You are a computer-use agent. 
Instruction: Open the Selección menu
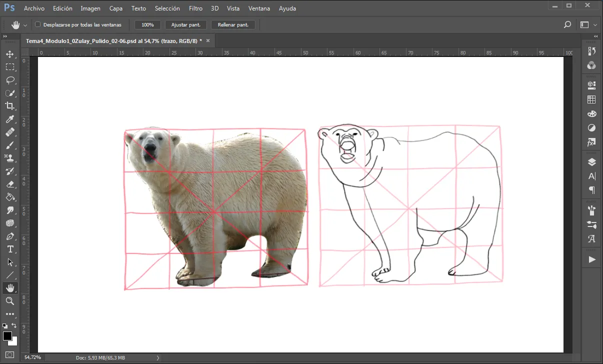pos(167,8)
